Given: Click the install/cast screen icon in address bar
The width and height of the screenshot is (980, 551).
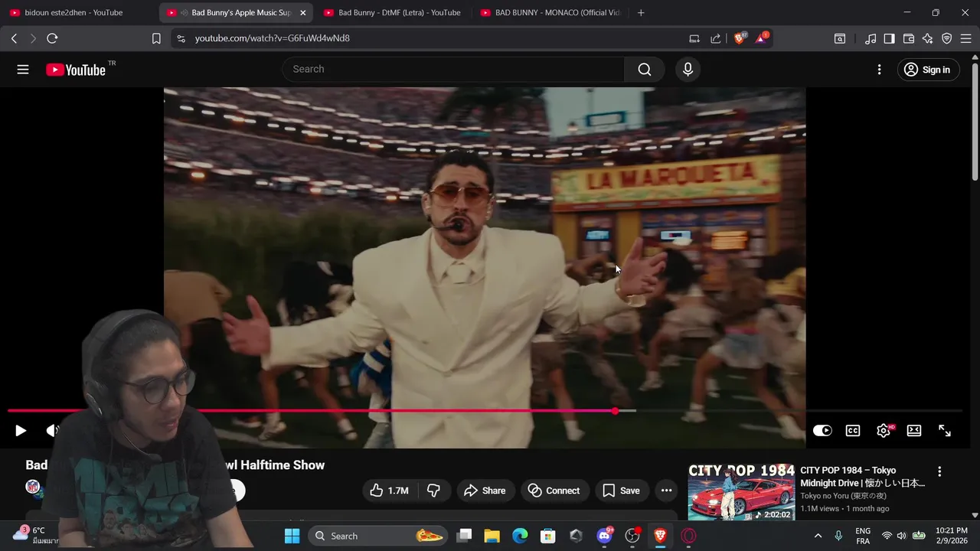Looking at the screenshot, I should click(694, 38).
